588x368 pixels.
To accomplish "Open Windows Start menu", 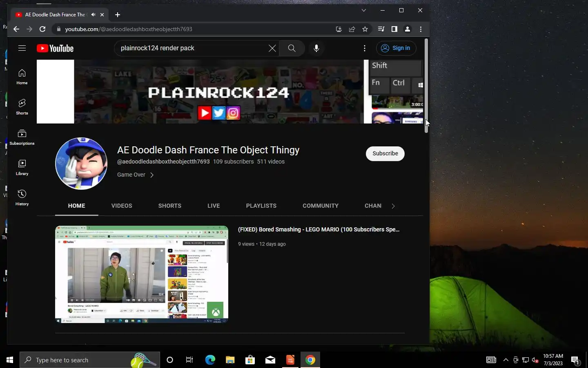I will (x=10, y=360).
